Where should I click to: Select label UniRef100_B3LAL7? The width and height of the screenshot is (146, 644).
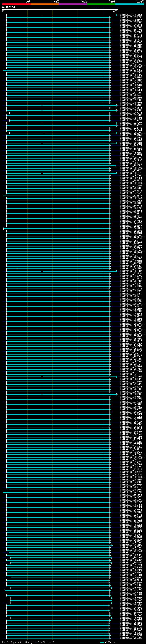click(x=131, y=151)
